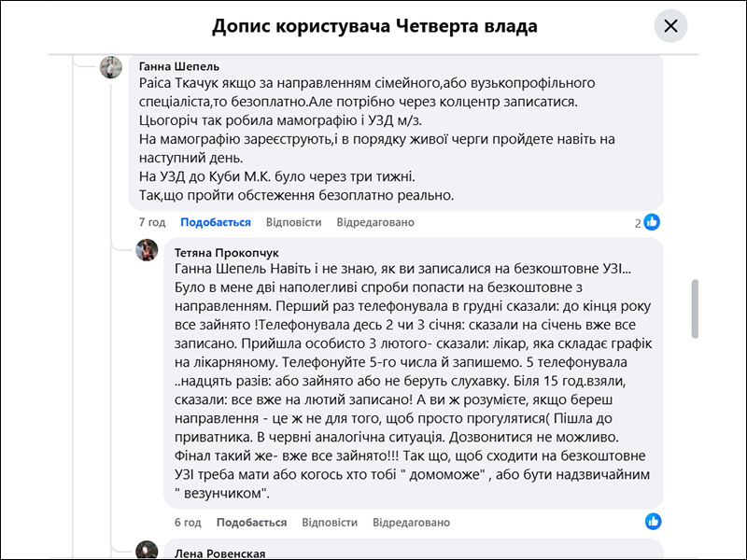Like Ганна Шепель's comment via Подобається
The height and width of the screenshot is (560, 747).
coord(216,222)
